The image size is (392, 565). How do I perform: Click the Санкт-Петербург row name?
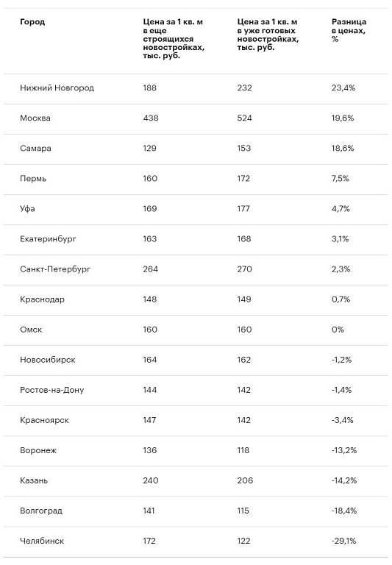[x=55, y=269]
